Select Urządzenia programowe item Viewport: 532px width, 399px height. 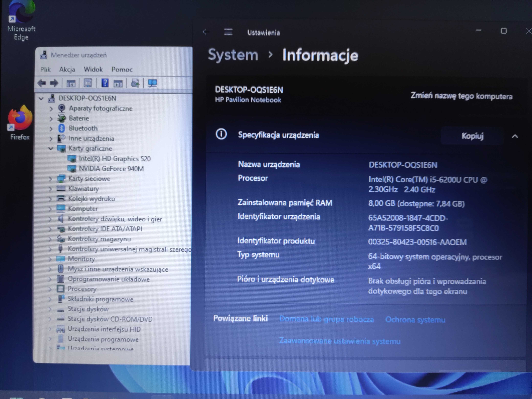coord(103,339)
